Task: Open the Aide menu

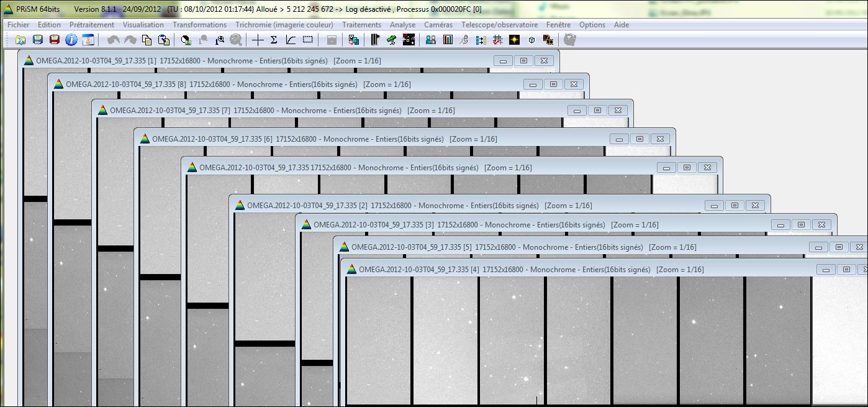Action: point(621,25)
